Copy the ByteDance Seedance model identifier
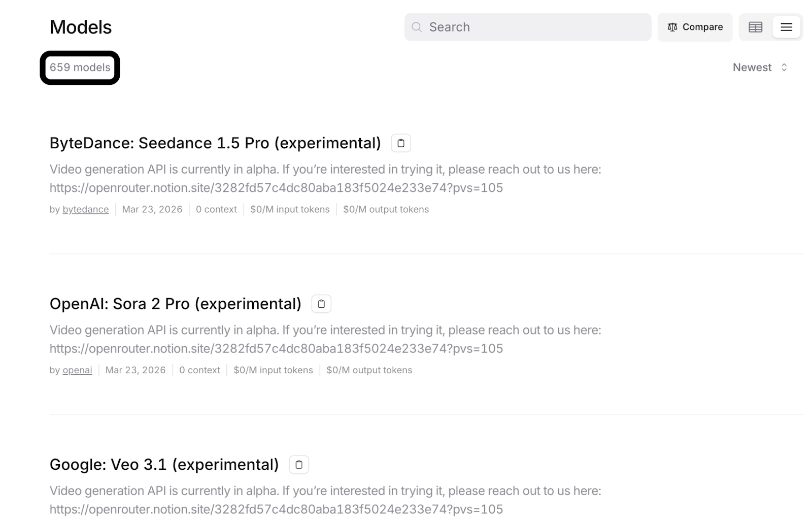This screenshot has height=518, width=812. 400,143
